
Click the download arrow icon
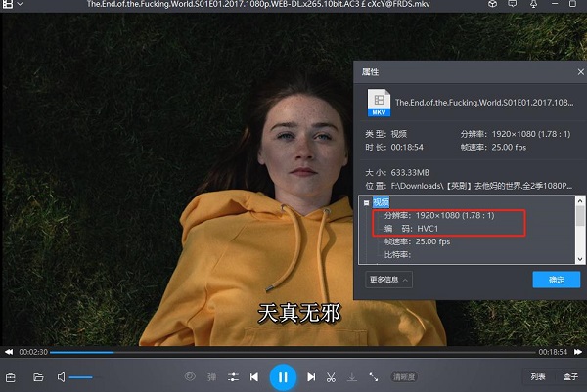pos(352,377)
